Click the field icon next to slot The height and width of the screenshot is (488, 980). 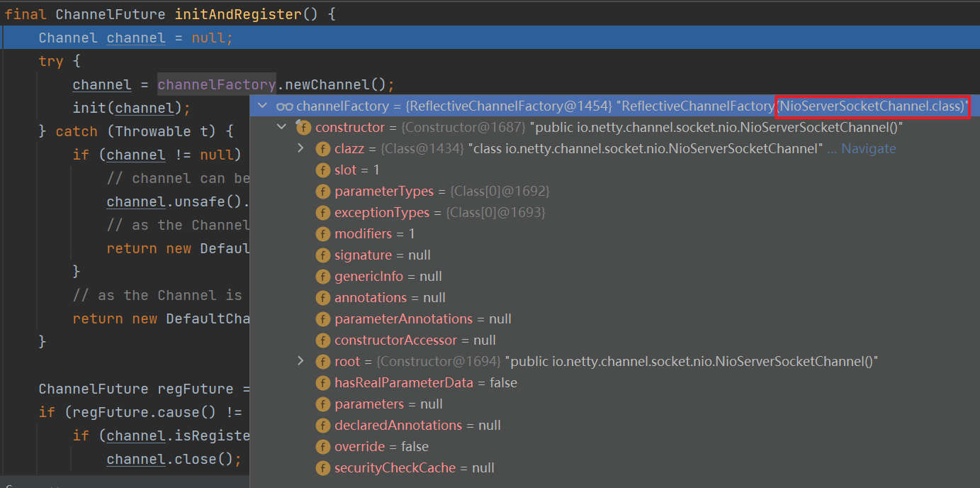[322, 170]
